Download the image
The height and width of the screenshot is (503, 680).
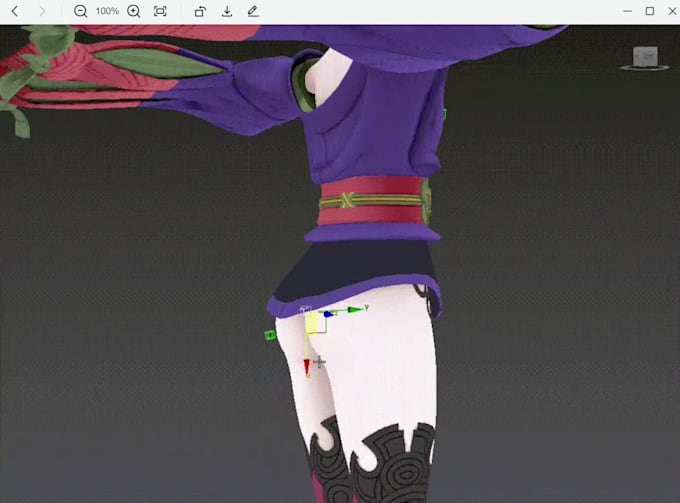(227, 11)
